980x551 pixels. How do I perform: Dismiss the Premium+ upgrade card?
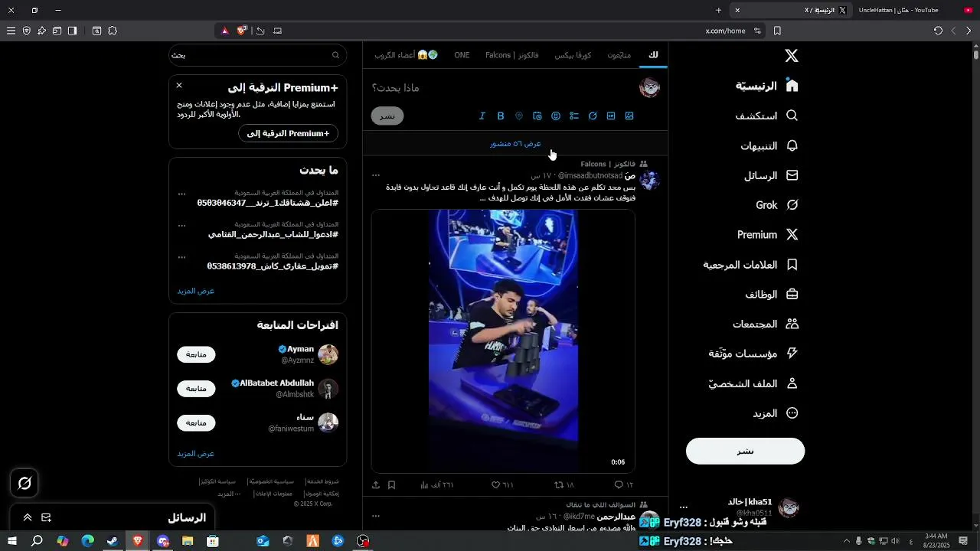coord(179,86)
